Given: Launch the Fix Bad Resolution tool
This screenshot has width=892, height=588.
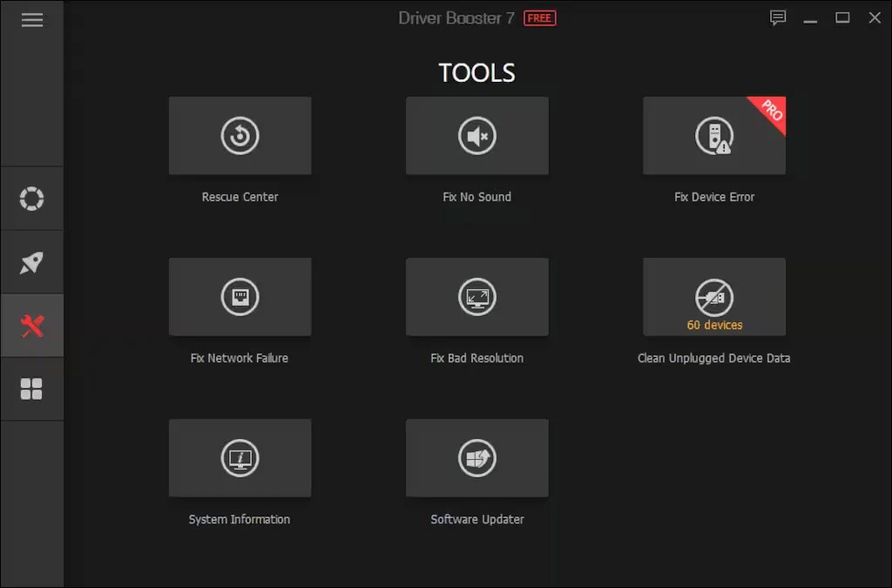Looking at the screenshot, I should click(477, 297).
